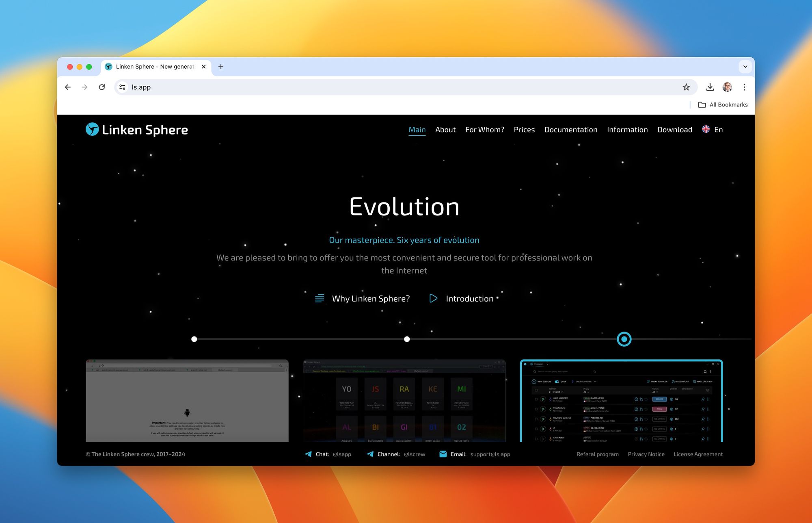
Task: Click the copyright Linken Sphere crew text
Action: tap(135, 454)
